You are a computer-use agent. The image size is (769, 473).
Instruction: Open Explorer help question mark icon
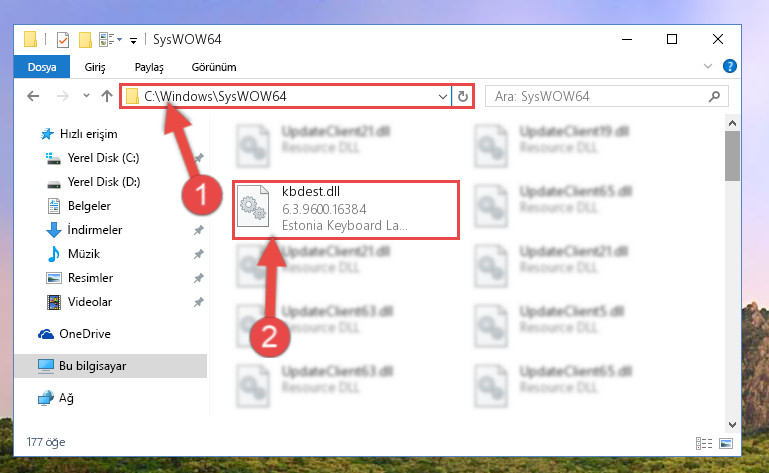pos(729,66)
